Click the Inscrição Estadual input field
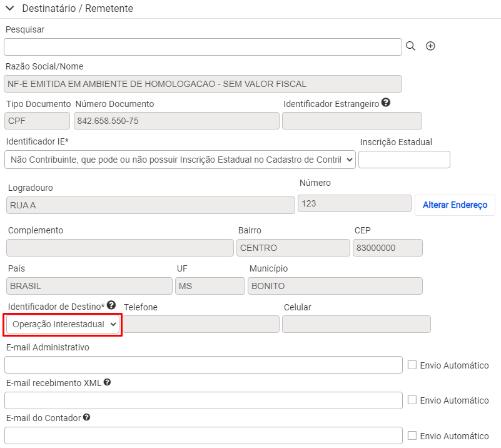Screen dimensions: 501x448 (x=404, y=160)
